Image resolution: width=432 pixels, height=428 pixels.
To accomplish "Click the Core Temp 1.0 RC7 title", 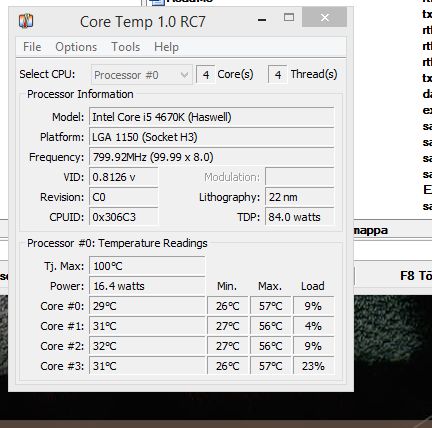I will point(143,22).
